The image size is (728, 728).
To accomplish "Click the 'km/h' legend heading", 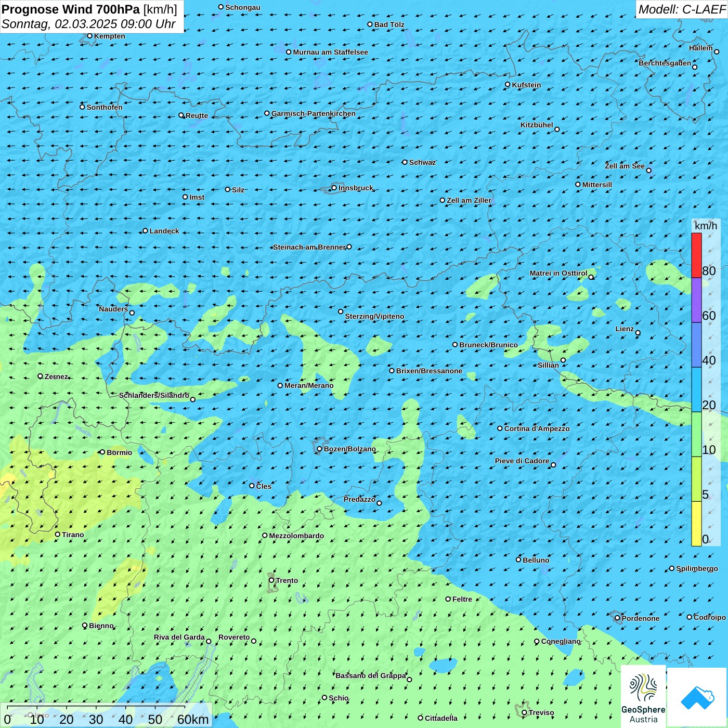I will [706, 226].
